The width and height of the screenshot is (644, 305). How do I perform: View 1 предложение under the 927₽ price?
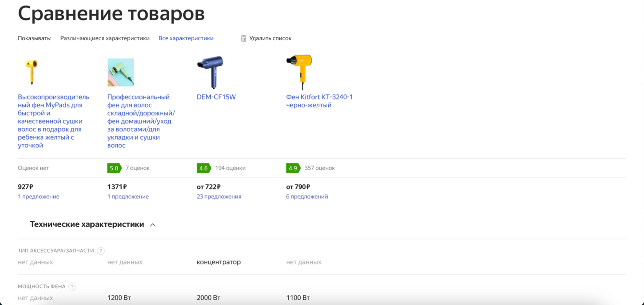click(x=38, y=196)
